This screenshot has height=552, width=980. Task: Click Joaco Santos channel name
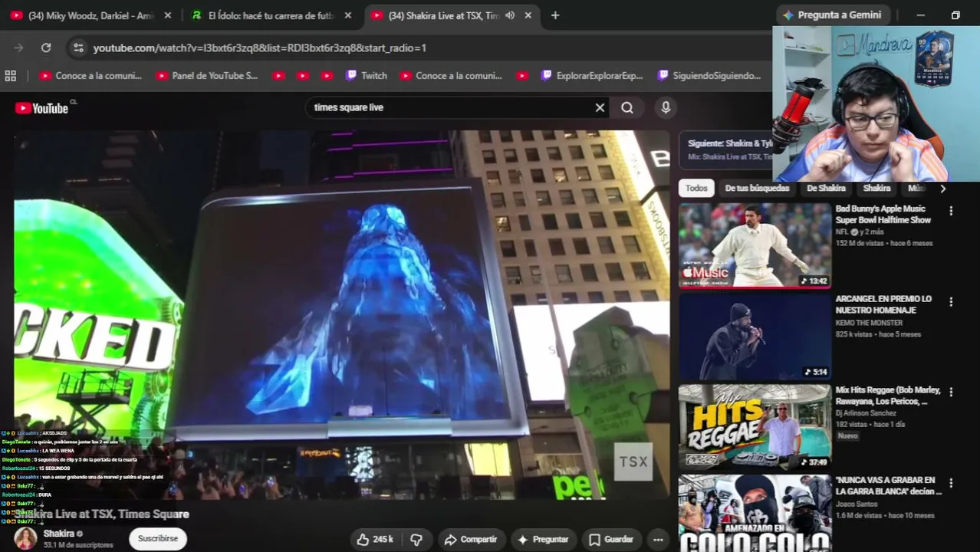(857, 504)
